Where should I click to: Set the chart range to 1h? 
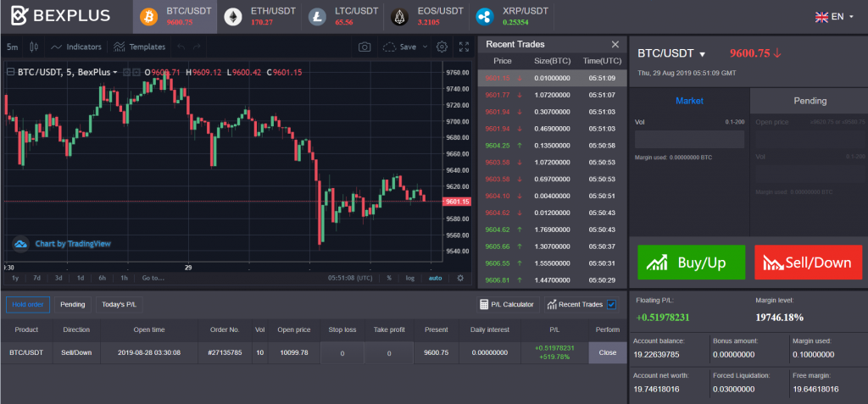pos(124,278)
